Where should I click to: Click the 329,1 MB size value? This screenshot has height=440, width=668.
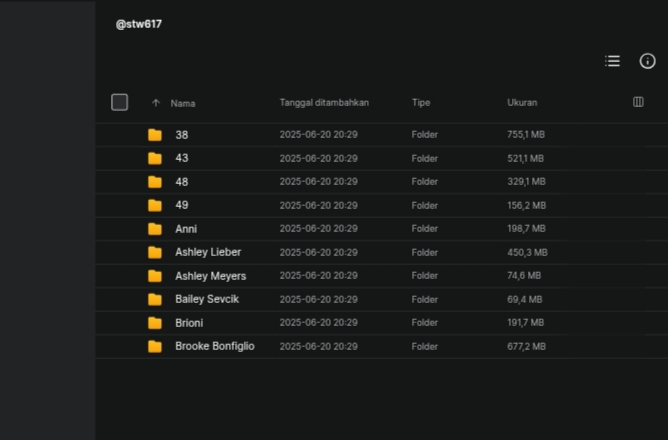click(526, 181)
